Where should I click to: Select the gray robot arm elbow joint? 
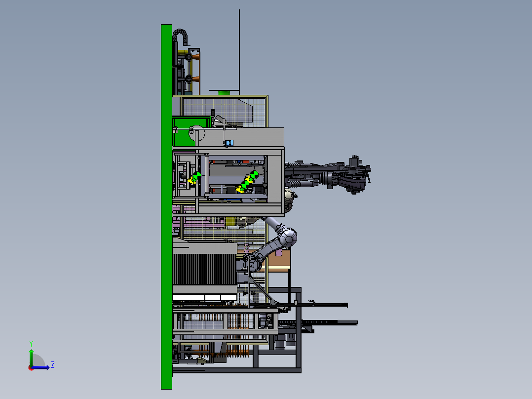click(288, 238)
